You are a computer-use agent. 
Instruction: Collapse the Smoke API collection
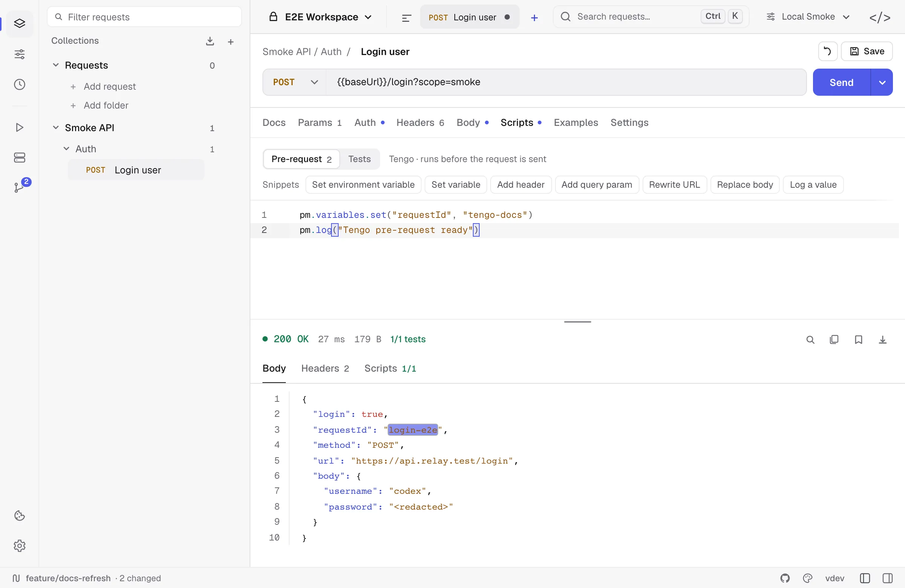pos(55,127)
